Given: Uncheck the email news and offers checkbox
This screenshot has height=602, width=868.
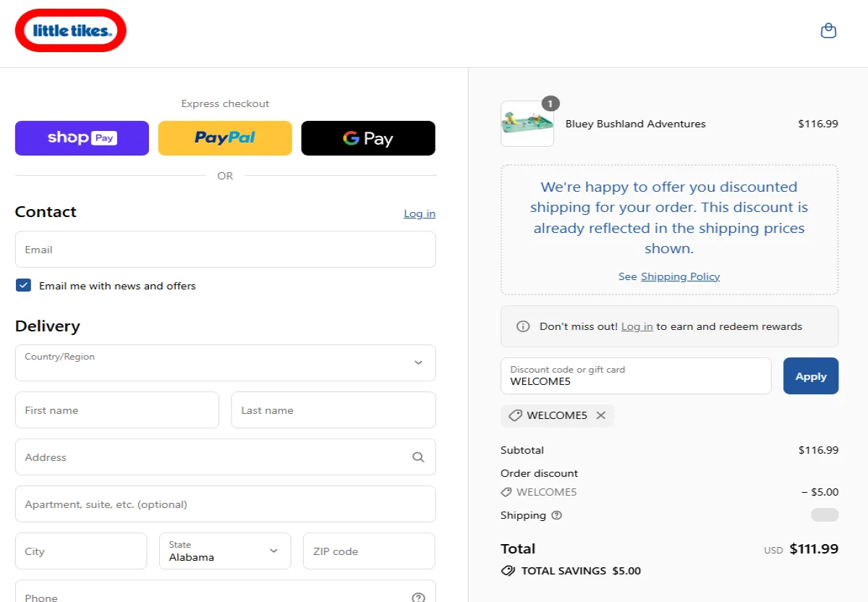Looking at the screenshot, I should [23, 285].
